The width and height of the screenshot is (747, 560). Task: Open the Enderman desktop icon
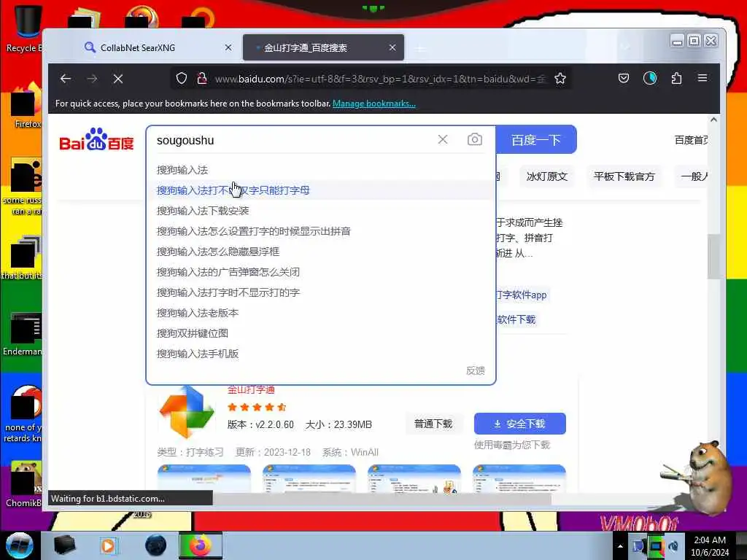click(24, 333)
